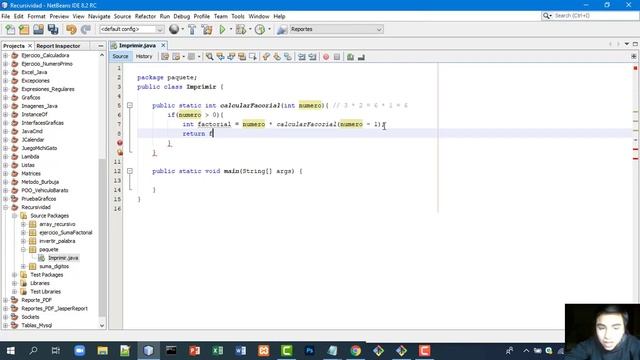Open the Debug menu

coord(182,16)
